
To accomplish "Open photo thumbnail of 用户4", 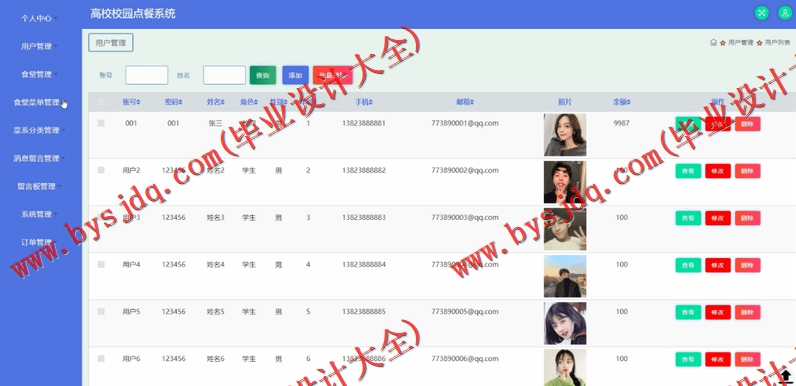I will [565, 276].
